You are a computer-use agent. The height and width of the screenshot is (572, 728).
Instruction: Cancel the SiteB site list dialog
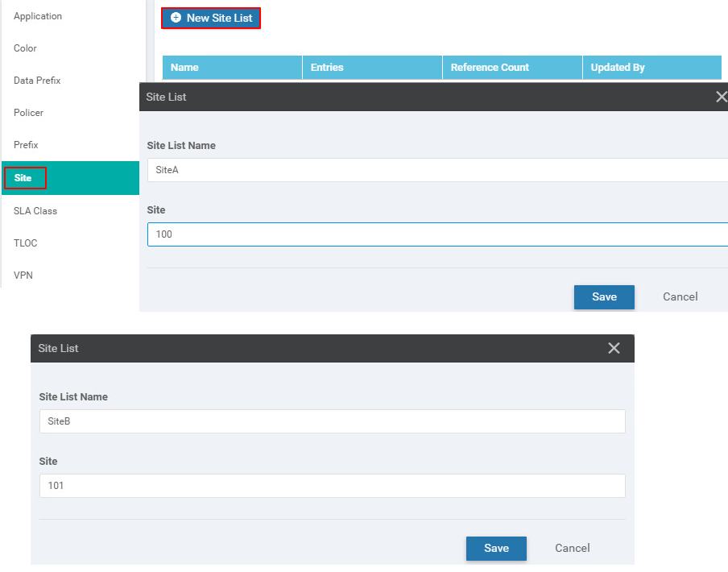click(x=573, y=549)
